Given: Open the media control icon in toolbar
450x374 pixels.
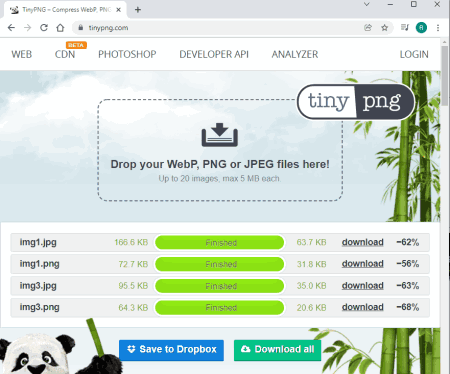Looking at the screenshot, I should [405, 27].
